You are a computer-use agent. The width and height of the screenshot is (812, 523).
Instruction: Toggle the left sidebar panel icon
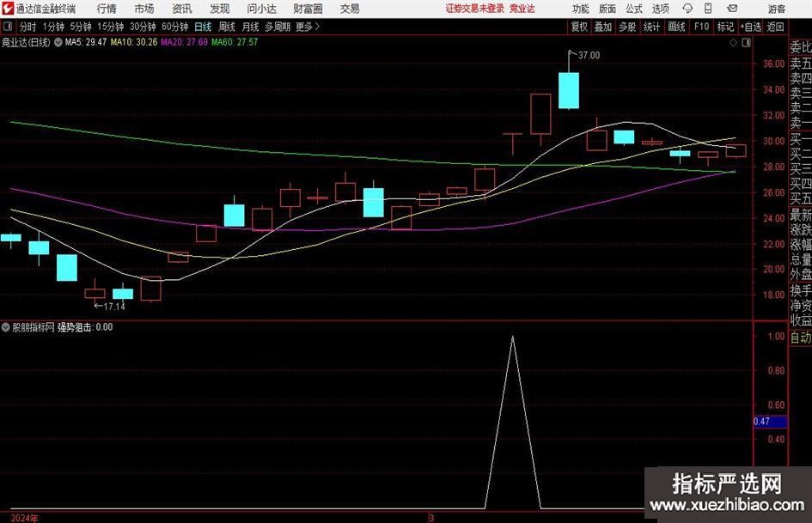point(8,27)
